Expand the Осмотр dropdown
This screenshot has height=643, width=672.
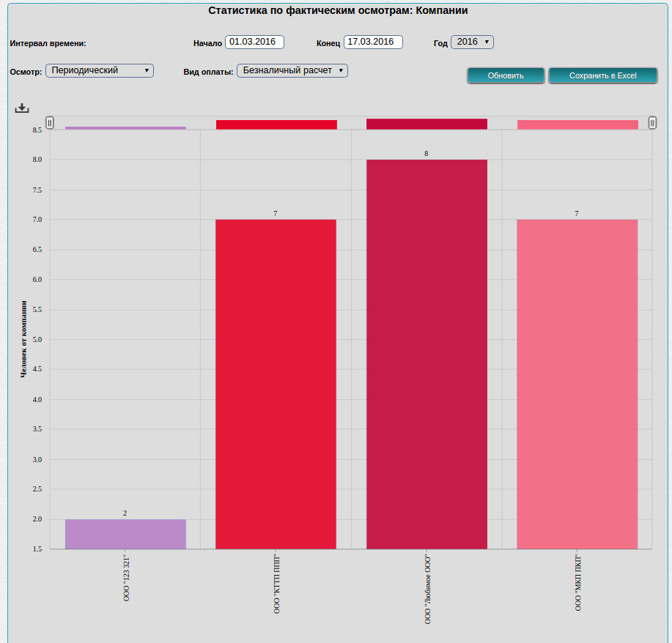(x=100, y=71)
